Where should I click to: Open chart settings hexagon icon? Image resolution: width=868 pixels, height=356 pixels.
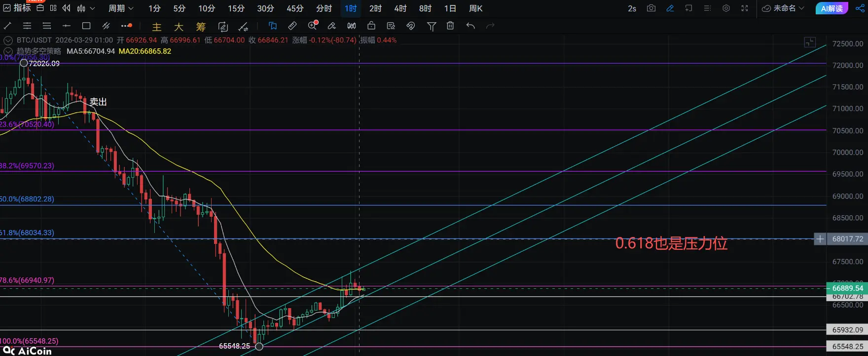tap(726, 8)
